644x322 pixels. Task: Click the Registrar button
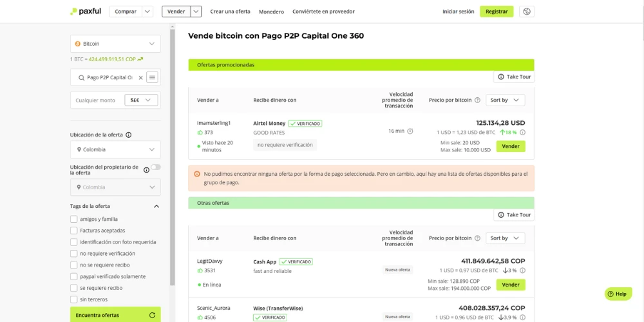[x=497, y=12]
